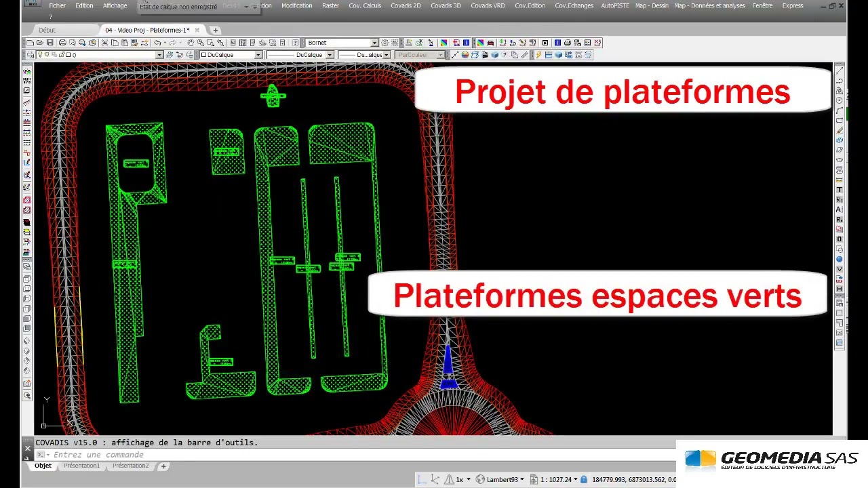868x488 pixels.
Task: Open the Covadis VRD menu
Action: (488, 5)
